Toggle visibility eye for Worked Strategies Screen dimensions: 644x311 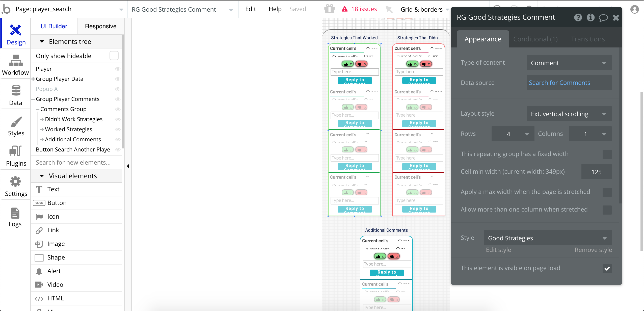[x=118, y=129]
